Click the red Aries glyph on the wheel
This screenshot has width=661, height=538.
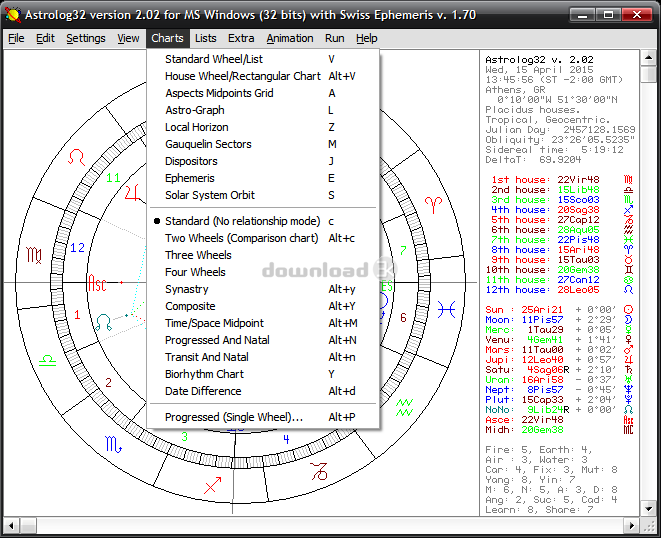tap(433, 204)
